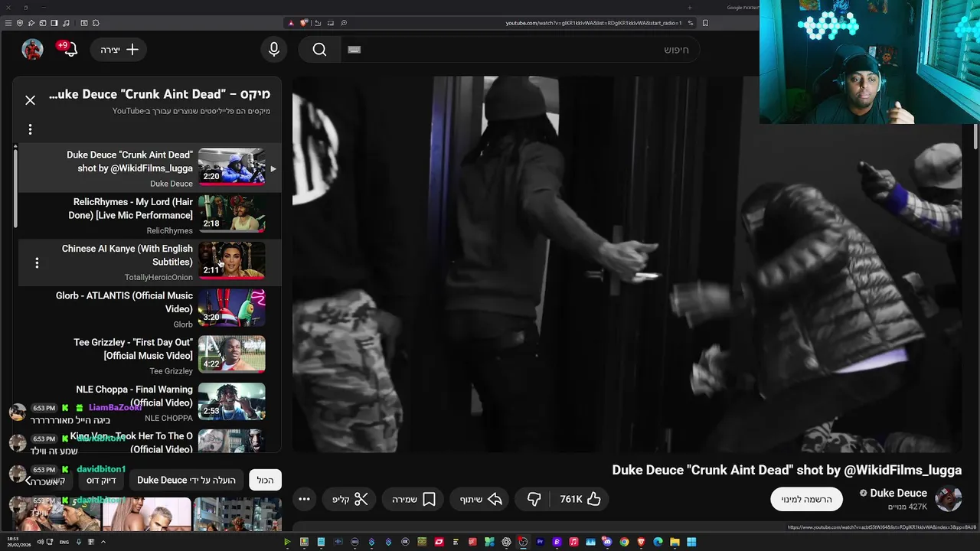Open the Duke Deuce channel avatar

949,499
